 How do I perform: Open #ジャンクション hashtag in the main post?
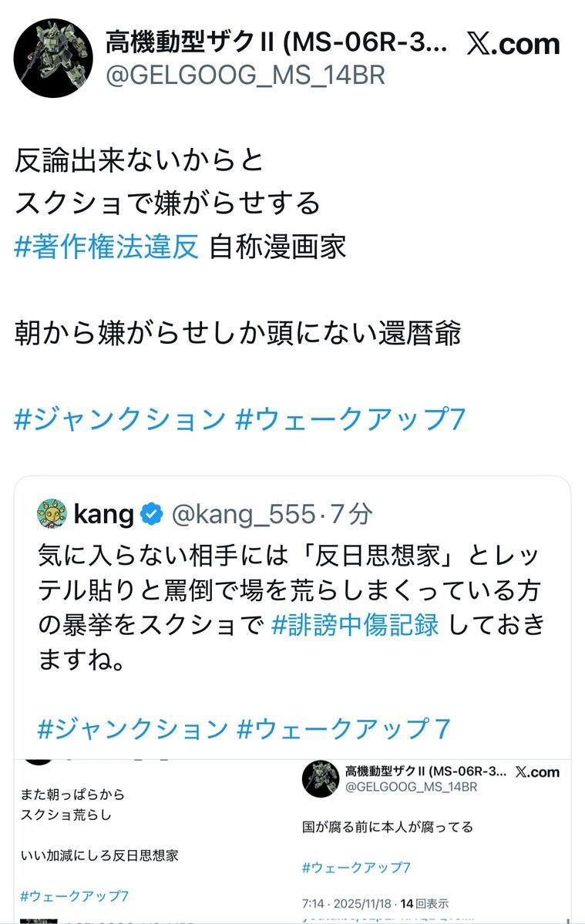click(119, 419)
